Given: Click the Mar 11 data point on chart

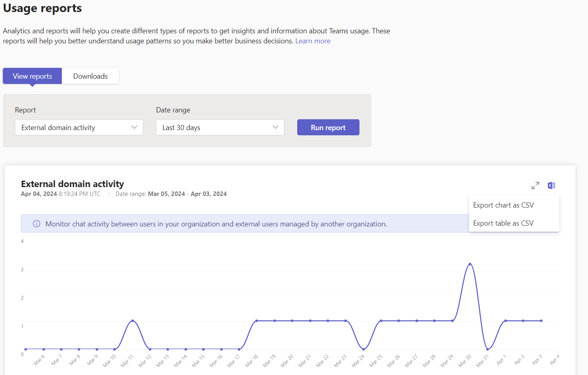Looking at the screenshot, I should [x=133, y=321].
